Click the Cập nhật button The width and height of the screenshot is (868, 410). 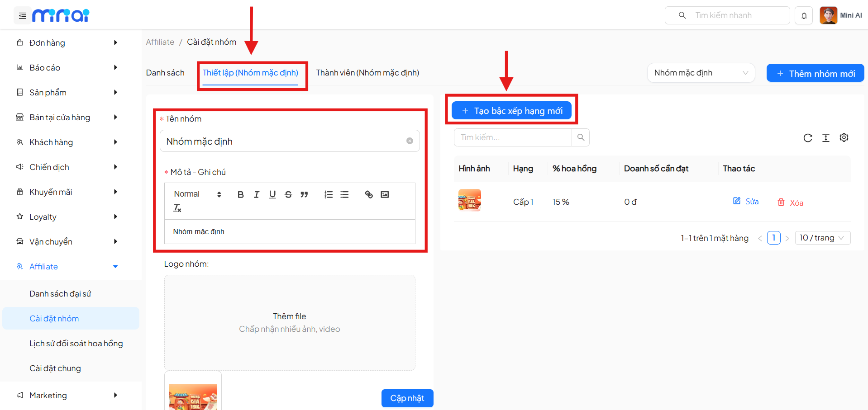[407, 398]
